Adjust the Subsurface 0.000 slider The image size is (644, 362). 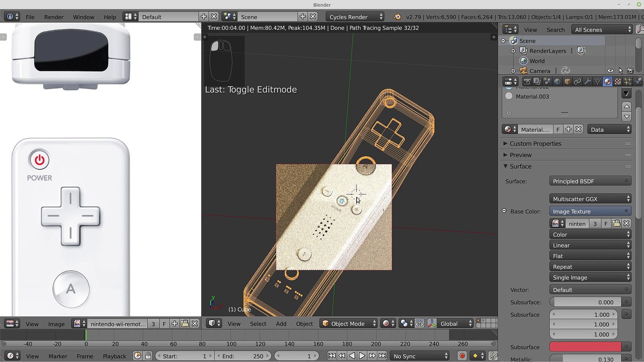[x=586, y=302]
